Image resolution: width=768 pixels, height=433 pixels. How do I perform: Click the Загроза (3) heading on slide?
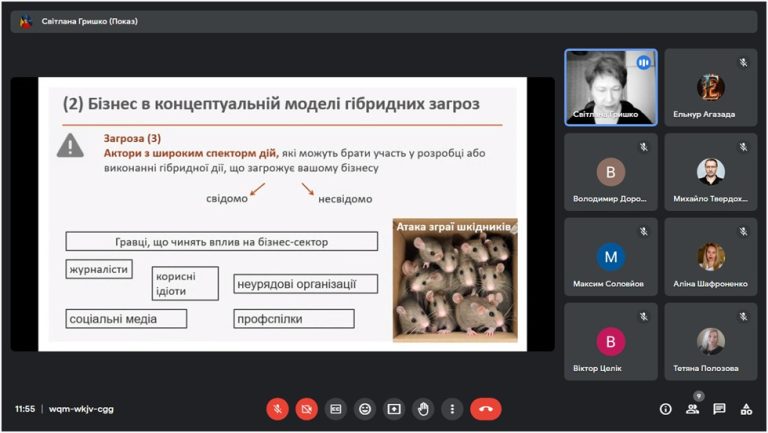click(132, 139)
